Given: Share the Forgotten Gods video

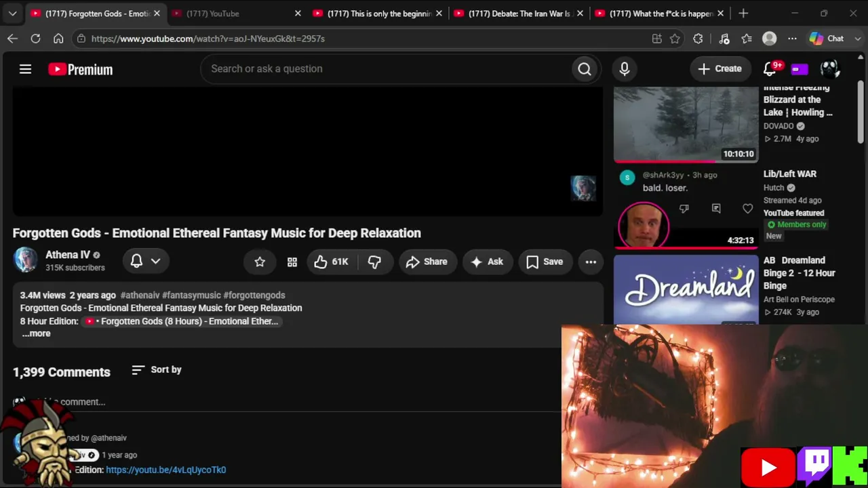Looking at the screenshot, I should [x=427, y=262].
